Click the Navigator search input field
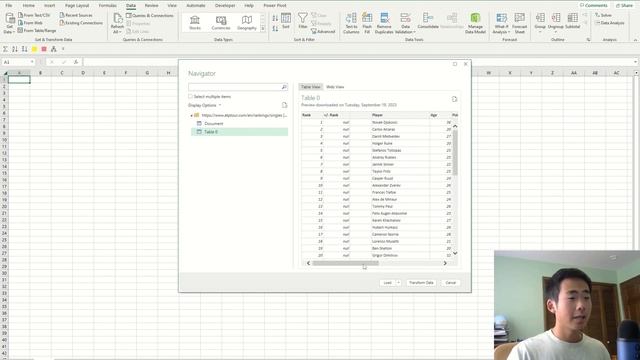Viewport: 640px width, 360px height. [235, 87]
